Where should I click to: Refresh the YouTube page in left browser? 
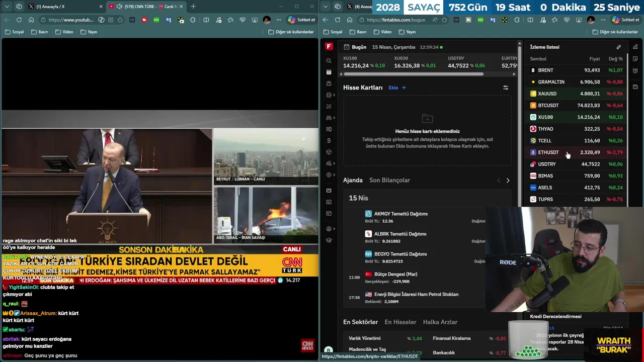19,20
